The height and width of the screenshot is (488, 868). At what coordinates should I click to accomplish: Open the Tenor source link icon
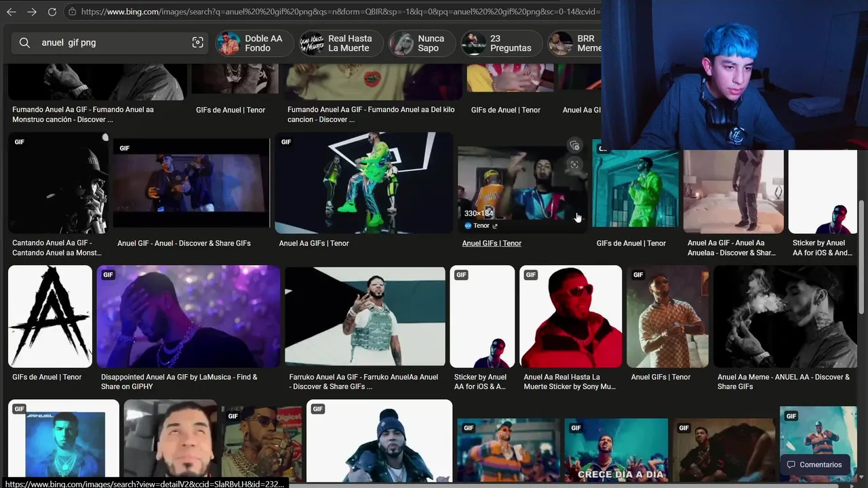pyautogui.click(x=495, y=226)
